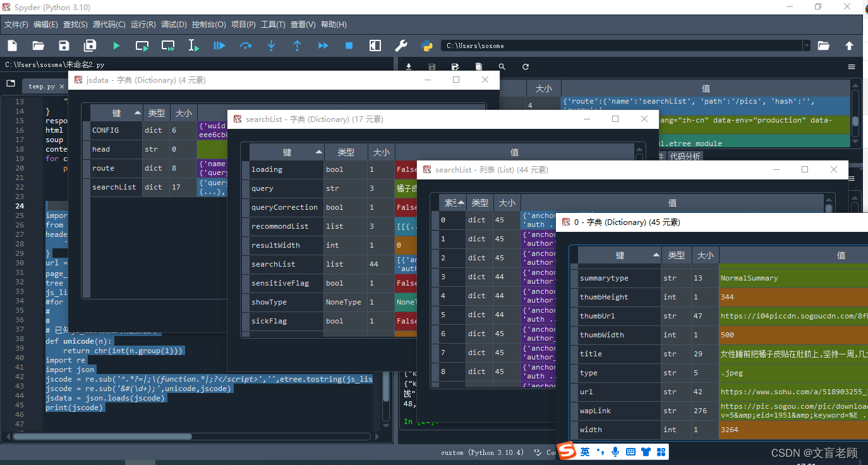
Task: Select the wapLink key row
Action: pos(620,411)
